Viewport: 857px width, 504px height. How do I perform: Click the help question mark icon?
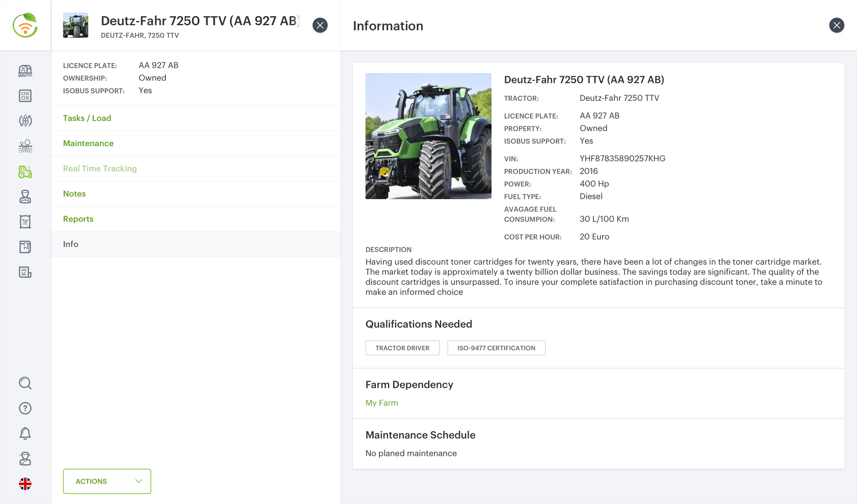click(x=25, y=408)
